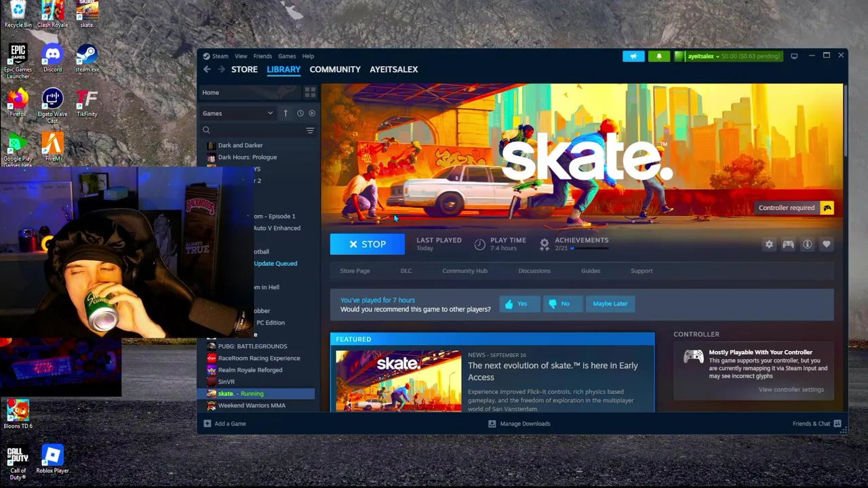Open Manage Downloads
Screen dimensions: 868x488
(x=519, y=424)
